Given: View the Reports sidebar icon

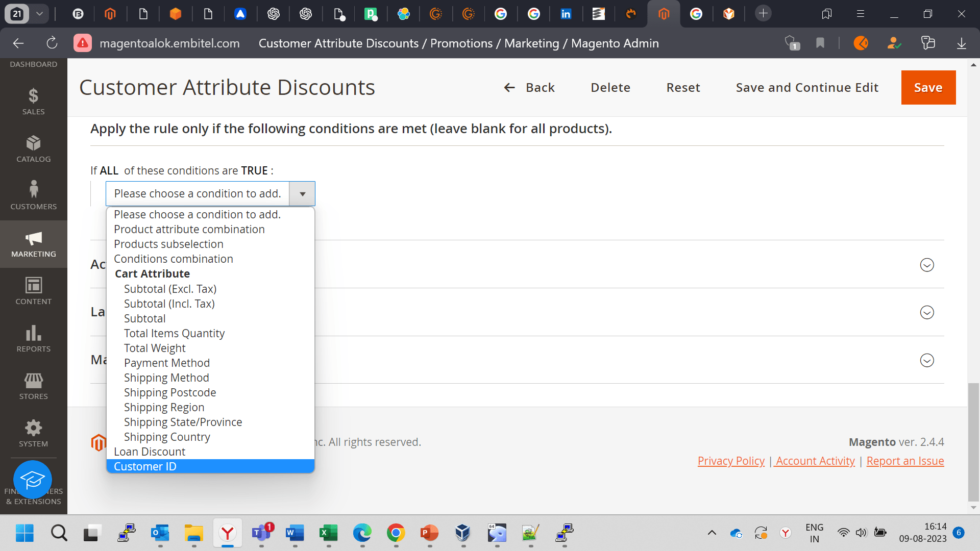Looking at the screenshot, I should pos(33,338).
